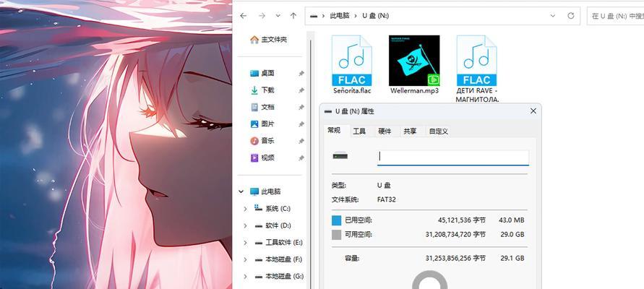The image size is (644, 289).
Task: Click the 45,121,536 字节 used space value
Action: (462, 220)
